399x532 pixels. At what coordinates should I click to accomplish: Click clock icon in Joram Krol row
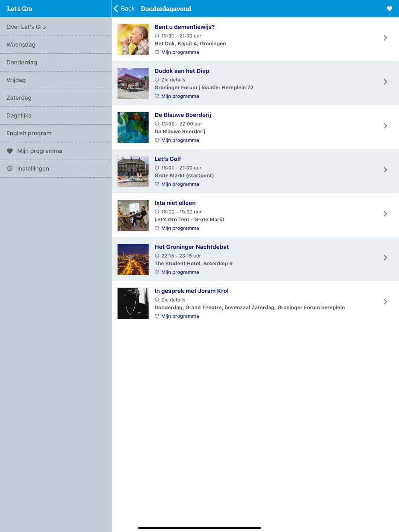(157, 300)
